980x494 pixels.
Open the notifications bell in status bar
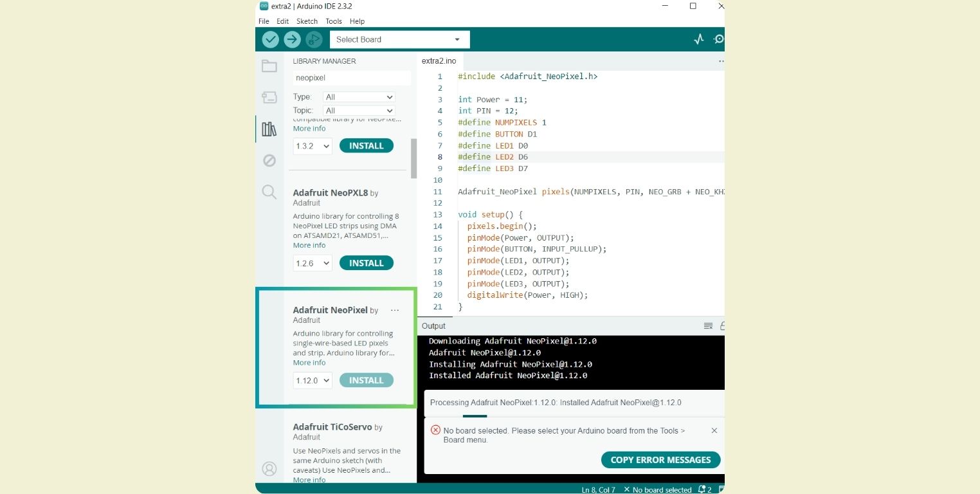pos(702,489)
